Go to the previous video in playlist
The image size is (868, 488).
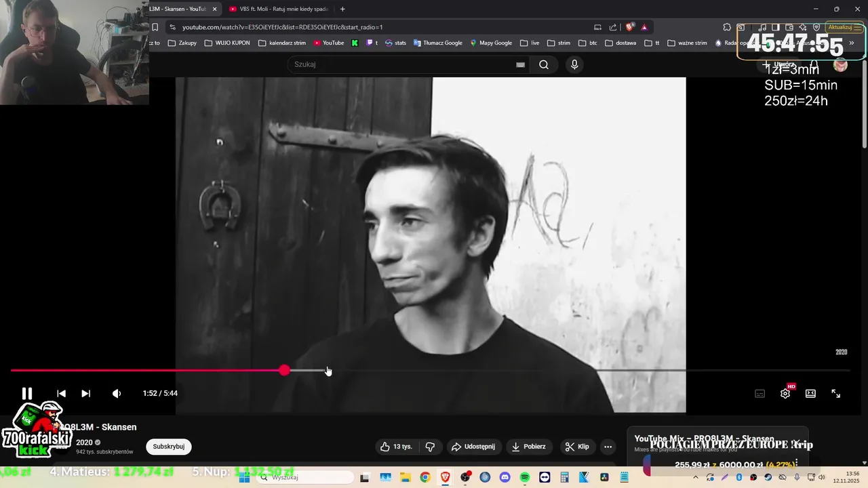pyautogui.click(x=61, y=393)
